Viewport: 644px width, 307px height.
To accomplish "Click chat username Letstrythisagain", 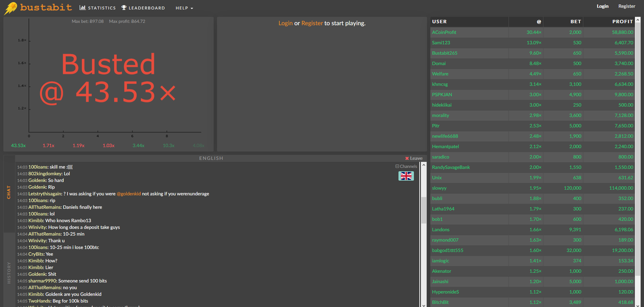I will click(45, 194).
